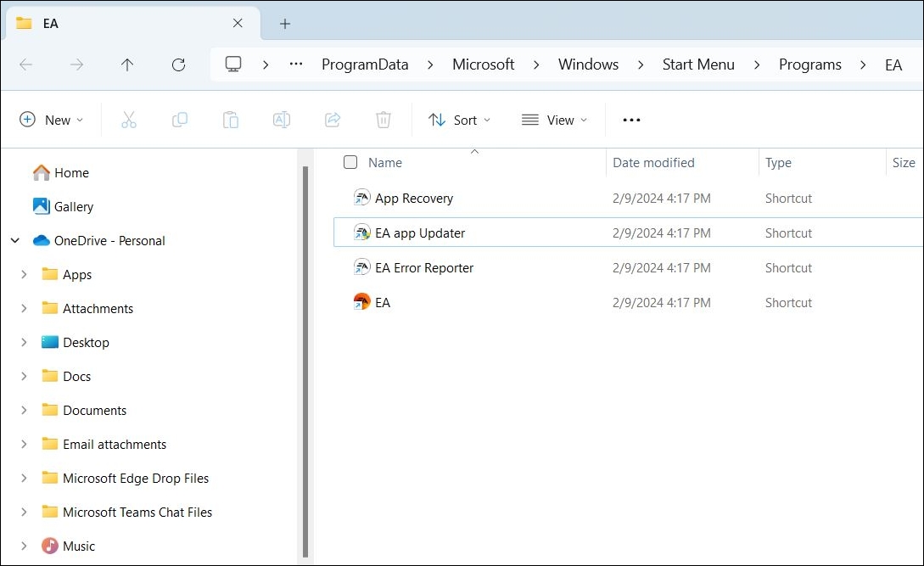Select the App Recovery shortcut
924x566 pixels.
point(414,198)
